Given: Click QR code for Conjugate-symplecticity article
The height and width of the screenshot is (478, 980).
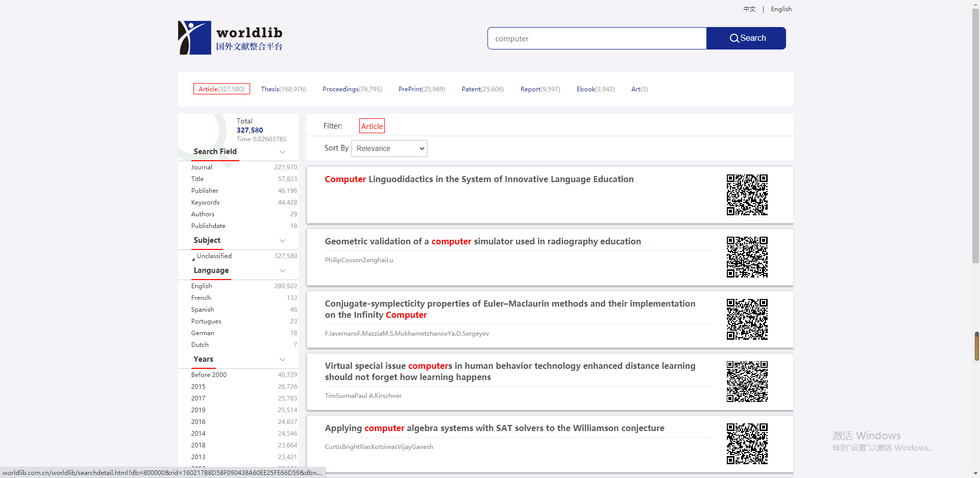Looking at the screenshot, I should (x=747, y=319).
